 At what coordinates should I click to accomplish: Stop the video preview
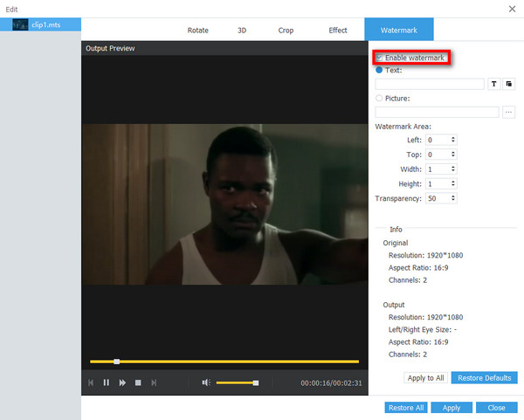coord(138,382)
